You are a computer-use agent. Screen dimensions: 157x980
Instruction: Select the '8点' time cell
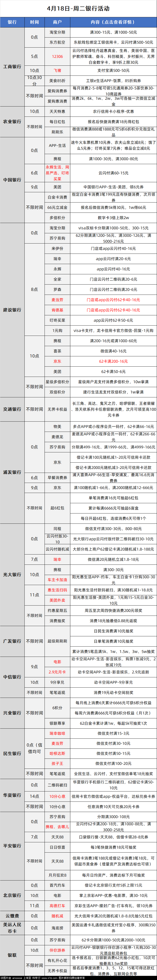(x=34, y=290)
